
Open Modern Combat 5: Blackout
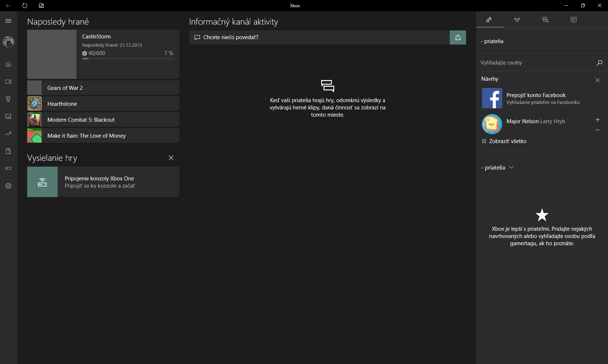pyautogui.click(x=103, y=120)
